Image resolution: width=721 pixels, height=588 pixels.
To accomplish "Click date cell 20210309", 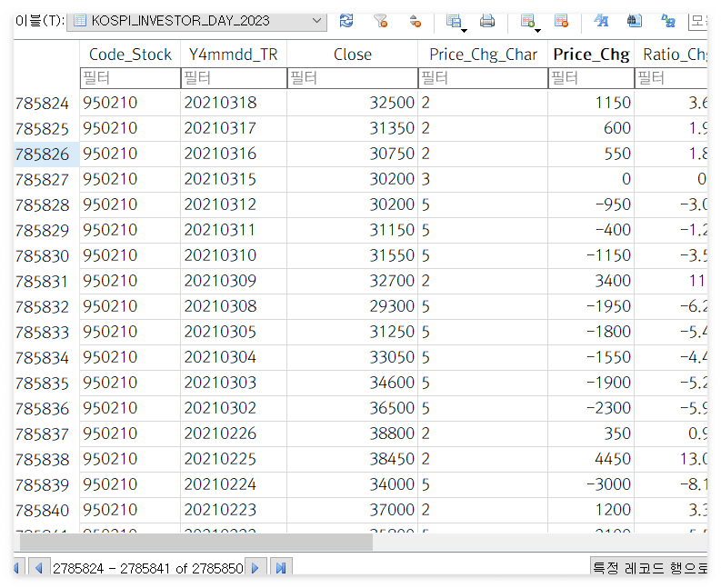I will [234, 281].
